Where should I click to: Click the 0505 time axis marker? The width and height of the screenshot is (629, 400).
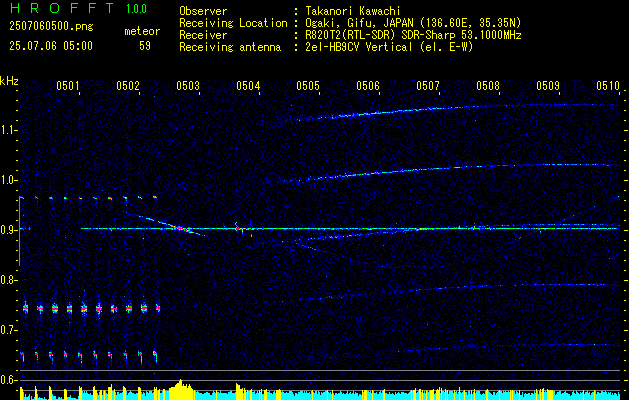pyautogui.click(x=308, y=85)
